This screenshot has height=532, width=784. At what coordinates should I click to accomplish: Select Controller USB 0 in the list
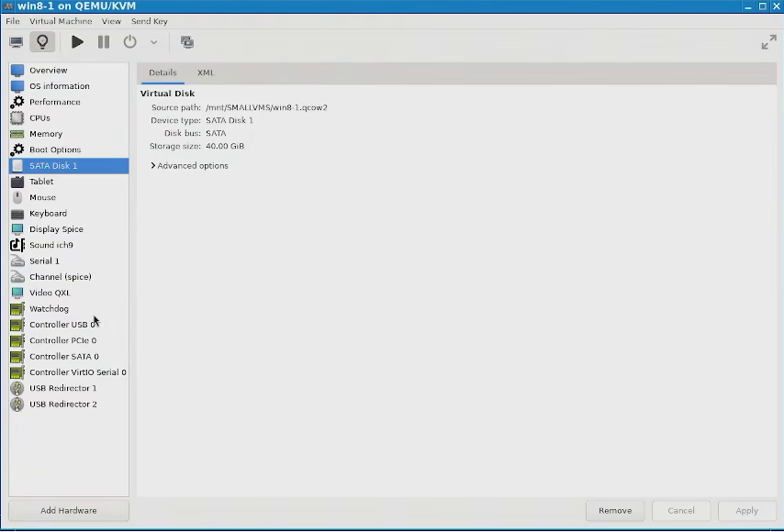click(x=69, y=325)
